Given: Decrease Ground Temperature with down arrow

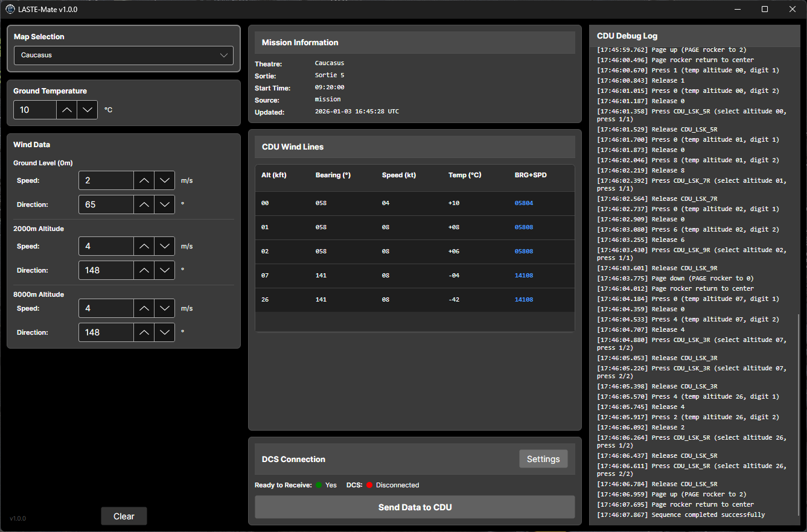Looking at the screenshot, I should tap(88, 110).
